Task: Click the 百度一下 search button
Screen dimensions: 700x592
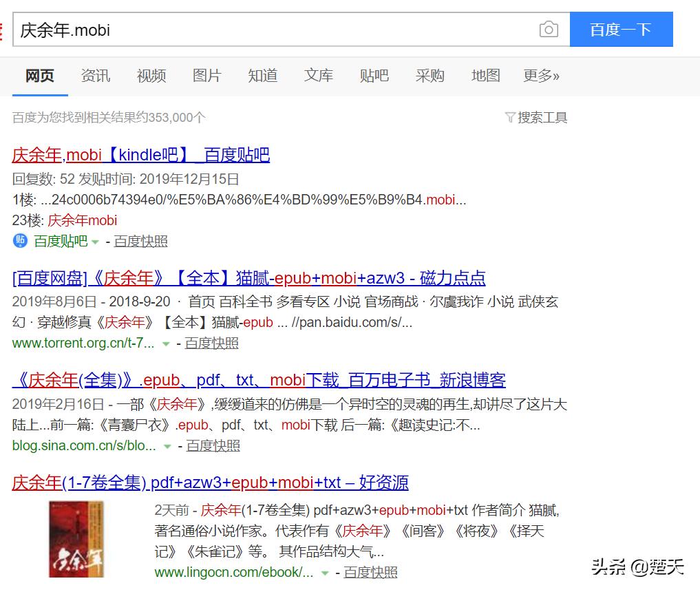Action: click(621, 29)
